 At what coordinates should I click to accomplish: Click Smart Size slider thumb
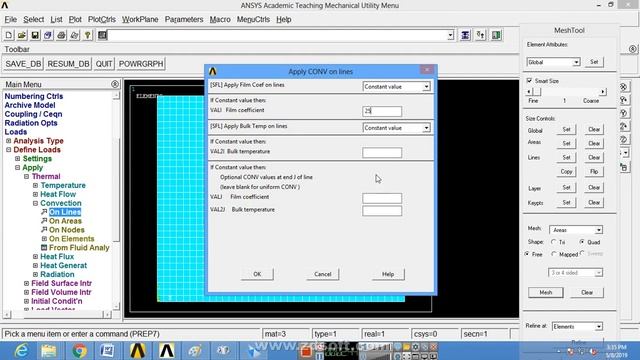tap(537, 91)
